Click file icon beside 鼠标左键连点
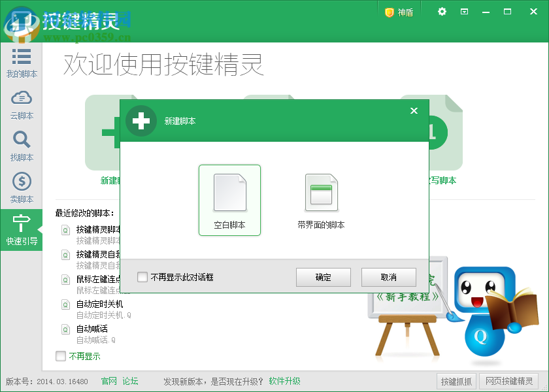Viewport: 549px width, 392px height. tap(65, 280)
